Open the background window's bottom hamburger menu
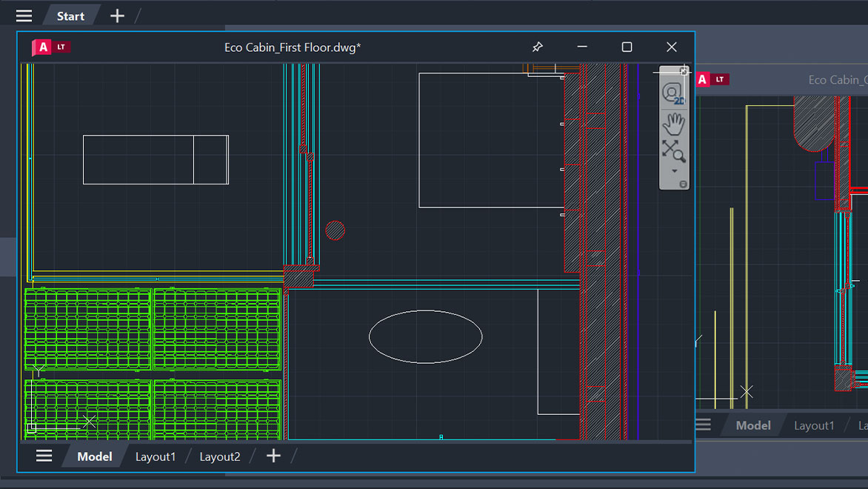868x489 pixels. coord(702,424)
